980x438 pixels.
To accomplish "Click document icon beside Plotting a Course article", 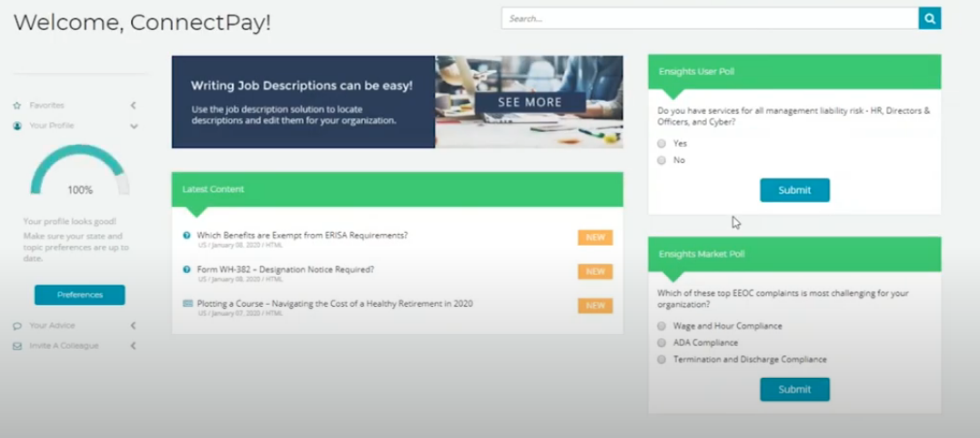I will click(x=187, y=303).
